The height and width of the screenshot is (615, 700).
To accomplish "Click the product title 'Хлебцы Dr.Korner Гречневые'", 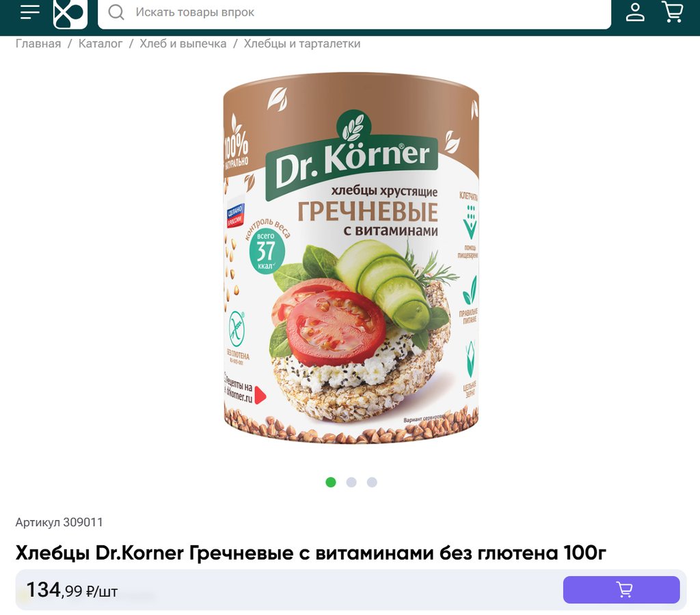I will pyautogui.click(x=311, y=553).
